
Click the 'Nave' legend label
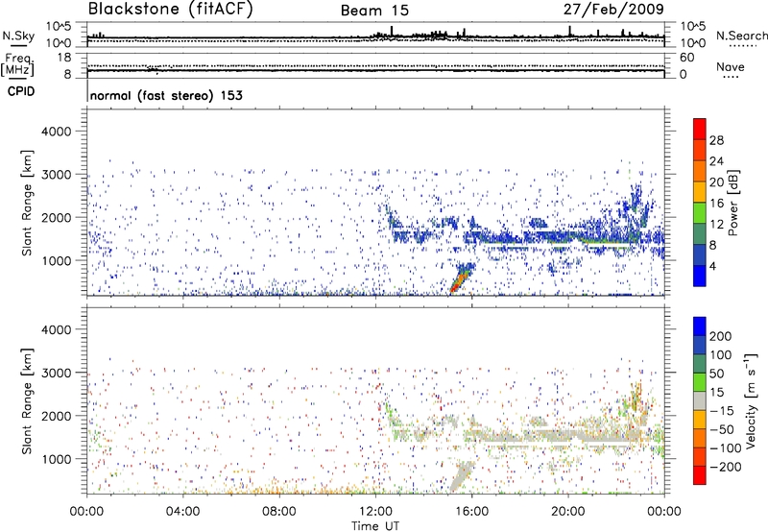click(x=731, y=66)
